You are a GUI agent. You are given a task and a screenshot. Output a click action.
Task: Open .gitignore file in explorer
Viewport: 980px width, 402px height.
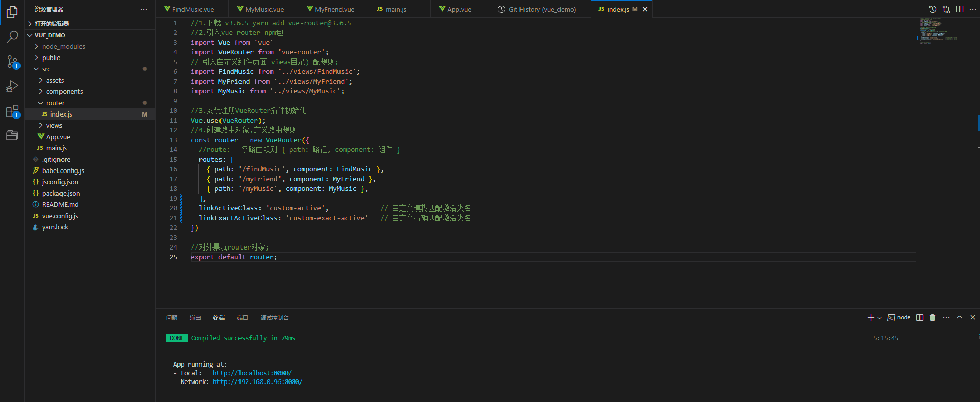90,160
